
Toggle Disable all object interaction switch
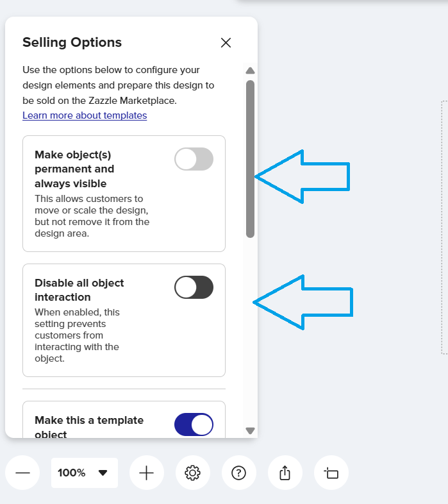pyautogui.click(x=194, y=287)
